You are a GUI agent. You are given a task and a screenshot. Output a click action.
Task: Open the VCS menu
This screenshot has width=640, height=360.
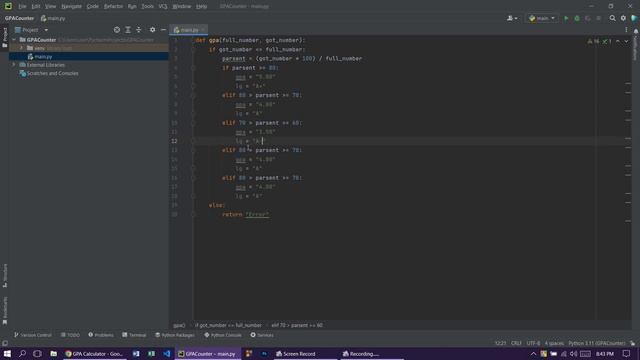pos(163,7)
